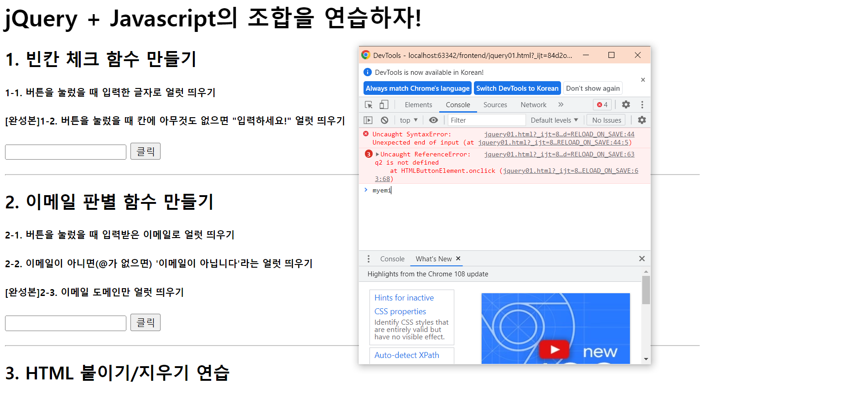Image resolution: width=868 pixels, height=394 pixels.
Task: Close the bottom drawer panel
Action: point(642,259)
